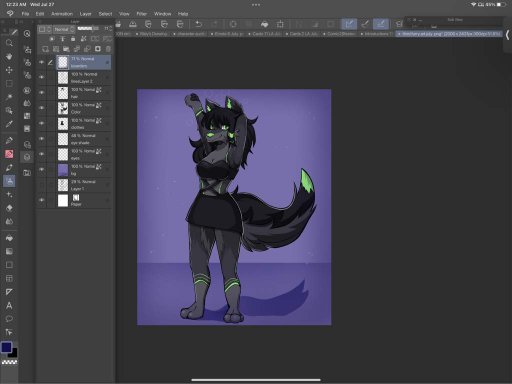The width and height of the screenshot is (512, 384).
Task: Show the hidden Layer 1
Action: coord(41,184)
